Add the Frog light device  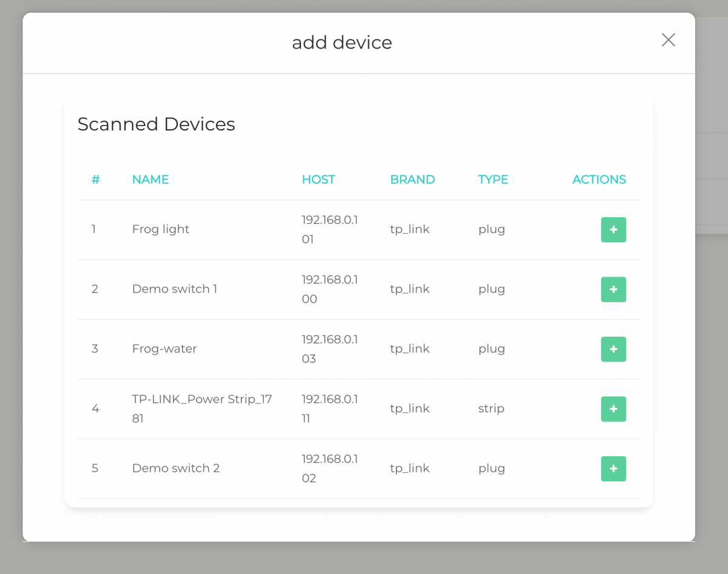point(613,230)
